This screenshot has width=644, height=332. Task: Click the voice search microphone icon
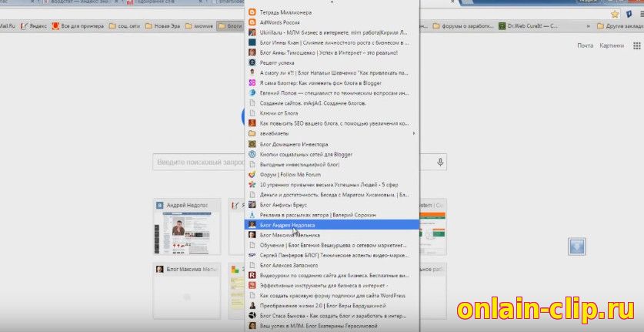pyautogui.click(x=440, y=162)
